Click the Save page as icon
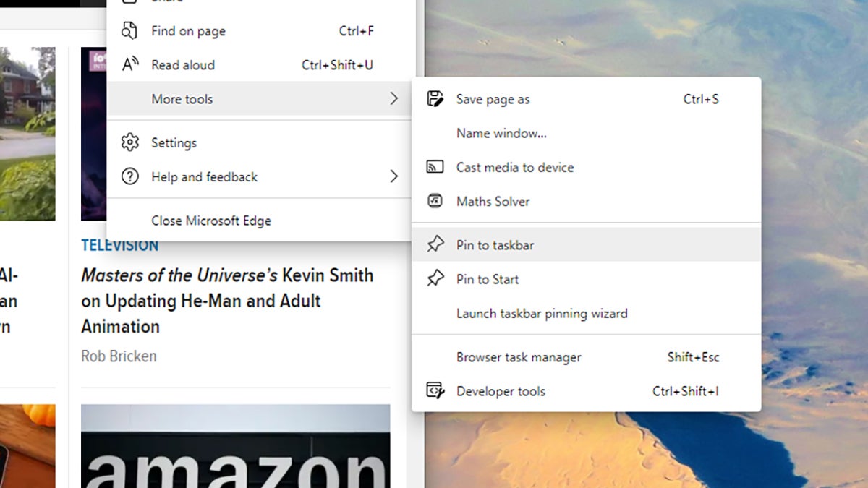 (435, 99)
